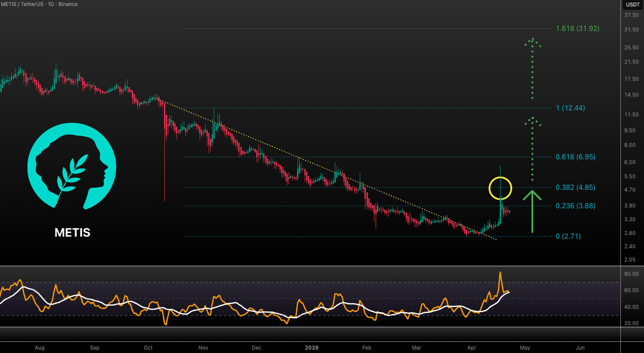Click the 2.05 price axis label
This screenshot has width=644, height=353.
point(631,260)
